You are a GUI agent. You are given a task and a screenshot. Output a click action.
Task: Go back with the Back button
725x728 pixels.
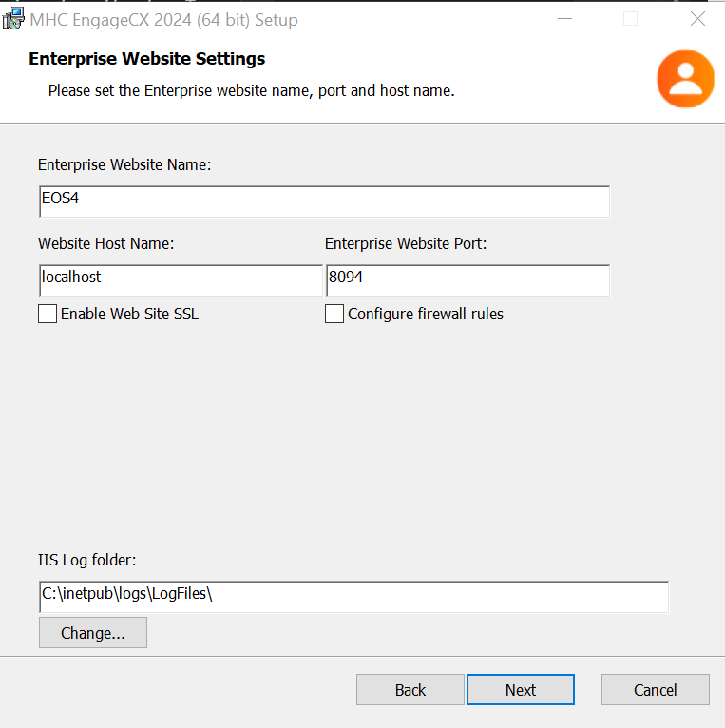click(410, 689)
